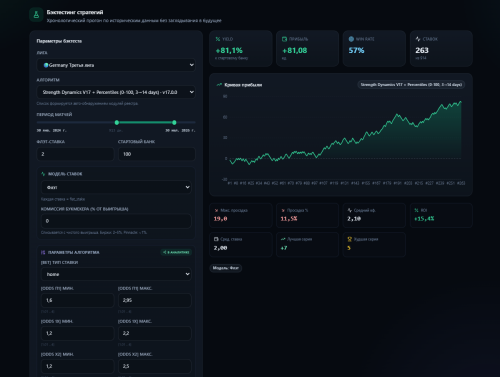
Task: Click the wallet icon beside Сред. ставка
Action: 216,239
